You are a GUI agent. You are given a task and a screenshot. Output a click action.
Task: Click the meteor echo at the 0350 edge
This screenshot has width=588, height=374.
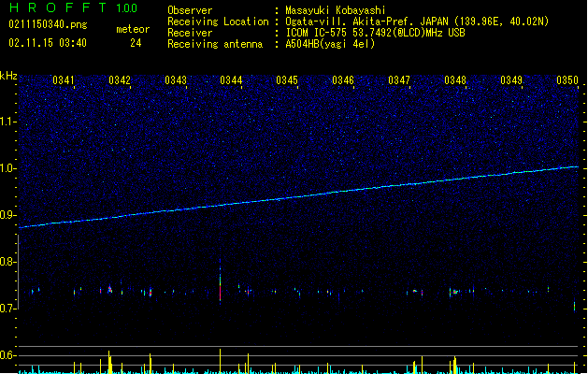574,305
